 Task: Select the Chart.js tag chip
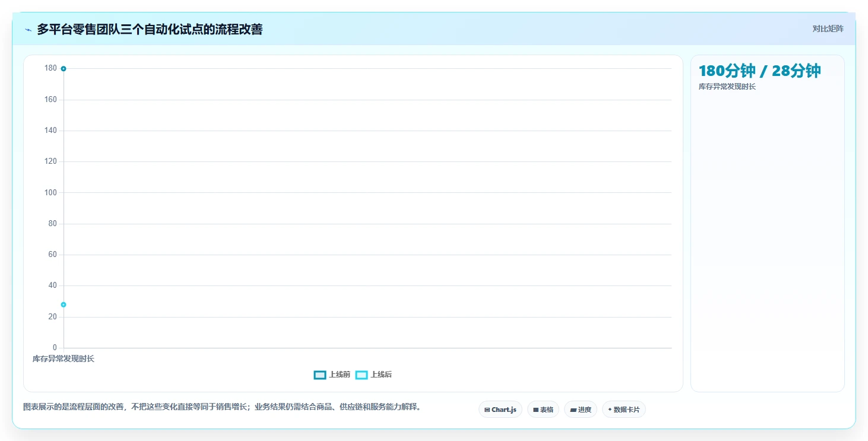tap(500, 410)
